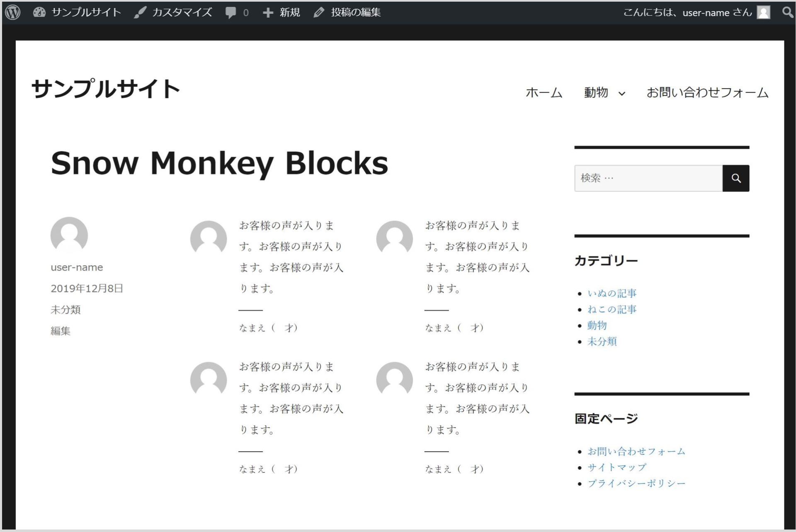Click the 編集 link under the post meta
This screenshot has height=532, width=796.
click(61, 331)
